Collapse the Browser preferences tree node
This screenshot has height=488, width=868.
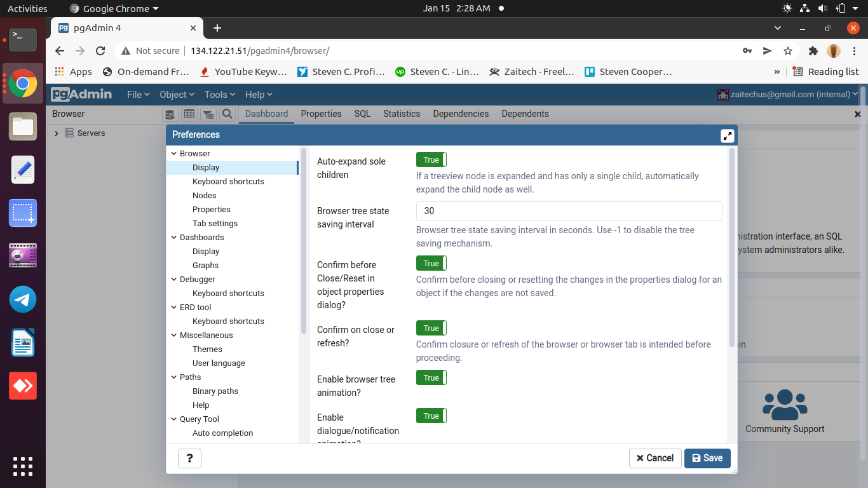point(173,154)
